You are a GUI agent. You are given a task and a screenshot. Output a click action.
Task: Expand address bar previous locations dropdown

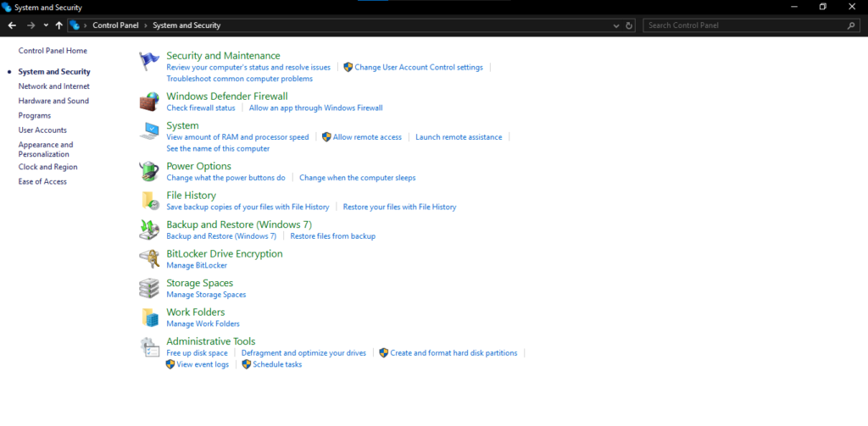tap(617, 25)
